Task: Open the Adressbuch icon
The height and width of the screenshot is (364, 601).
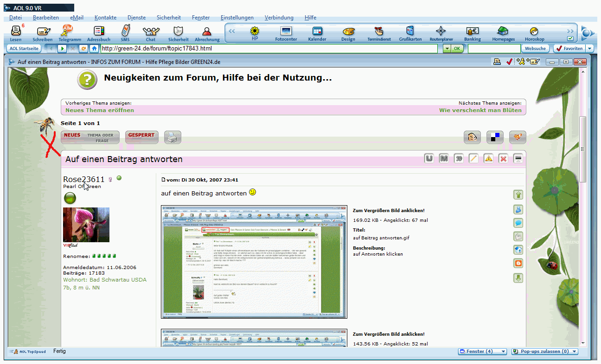Action: 99,32
